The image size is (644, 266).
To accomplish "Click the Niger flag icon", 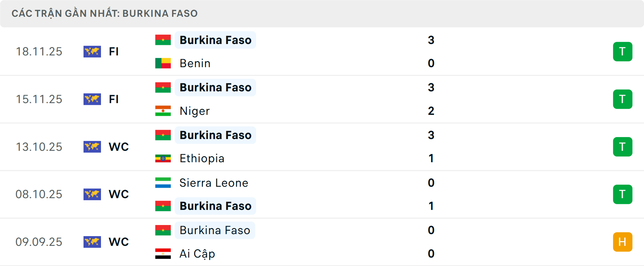I will coord(163,111).
